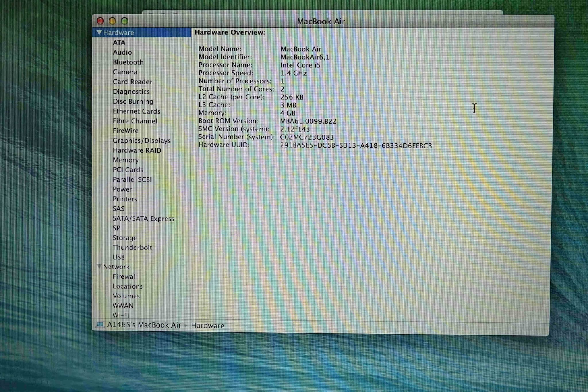This screenshot has width=588, height=392.
Task: Select PCI Cards entry
Action: tap(128, 170)
